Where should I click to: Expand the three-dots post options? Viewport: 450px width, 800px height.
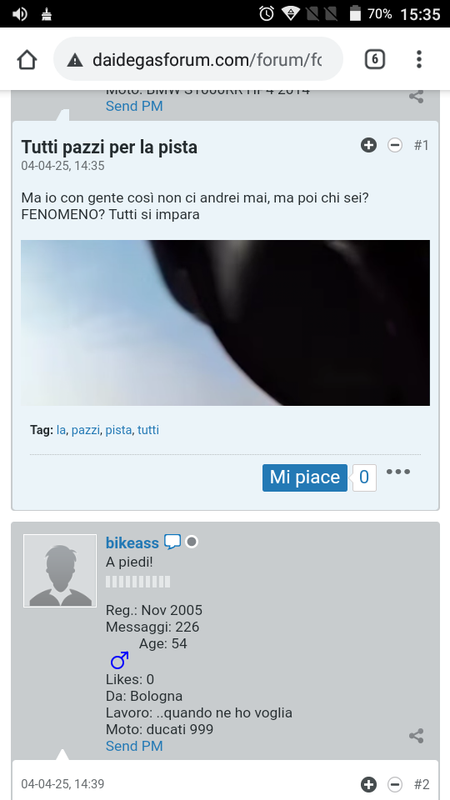tap(398, 471)
